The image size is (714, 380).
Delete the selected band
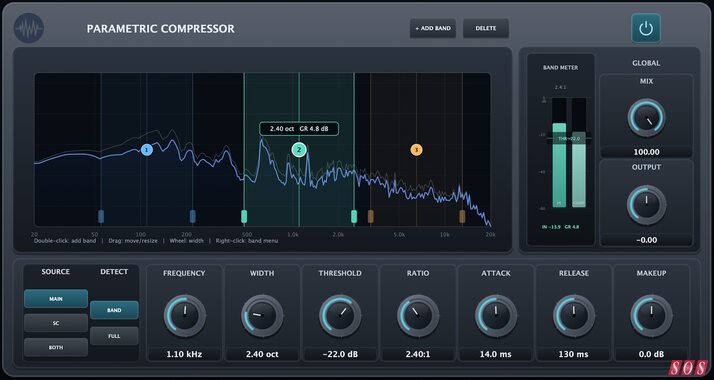tap(486, 28)
